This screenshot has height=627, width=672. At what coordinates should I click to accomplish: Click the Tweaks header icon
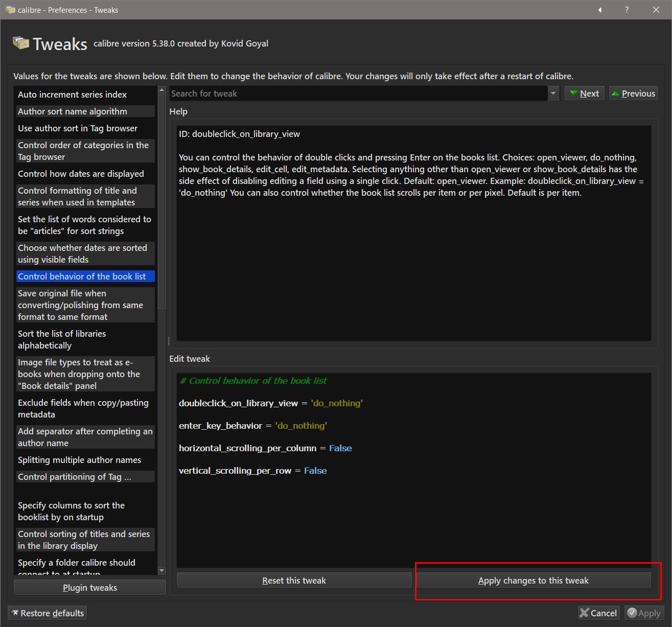(21, 43)
